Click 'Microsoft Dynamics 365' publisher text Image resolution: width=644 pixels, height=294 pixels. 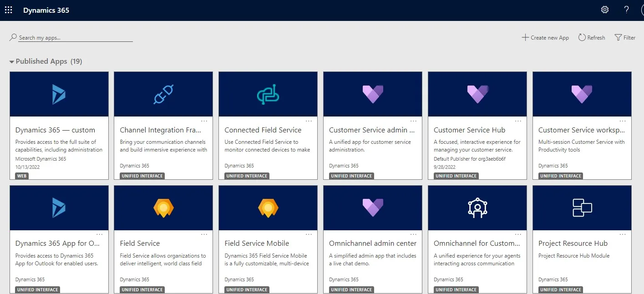click(41, 159)
